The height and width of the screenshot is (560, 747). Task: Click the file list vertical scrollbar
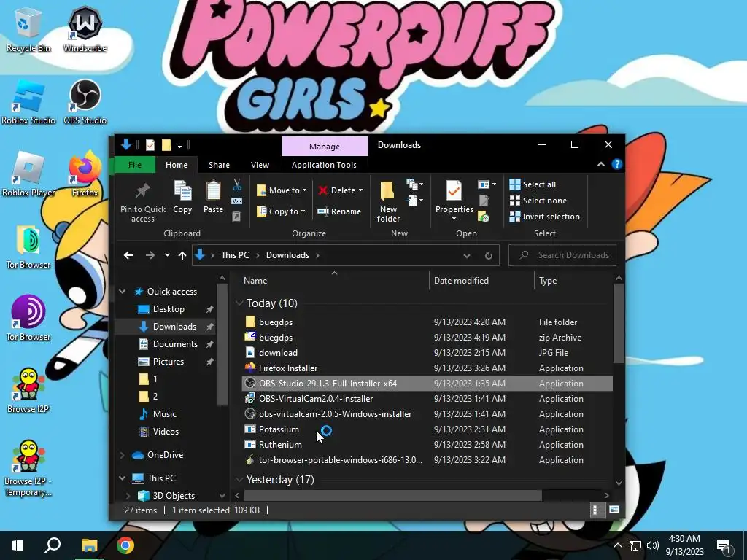(619, 324)
